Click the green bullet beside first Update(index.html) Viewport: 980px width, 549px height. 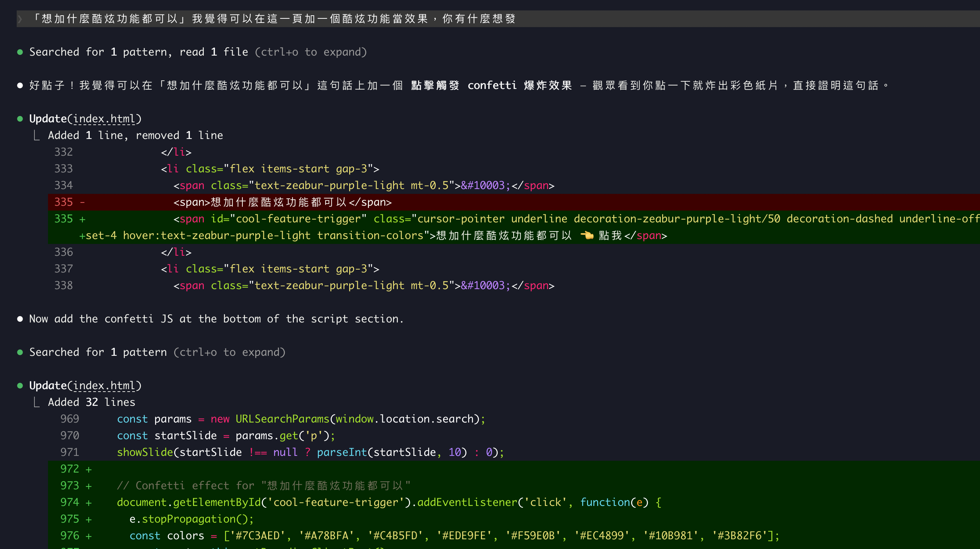tap(20, 119)
